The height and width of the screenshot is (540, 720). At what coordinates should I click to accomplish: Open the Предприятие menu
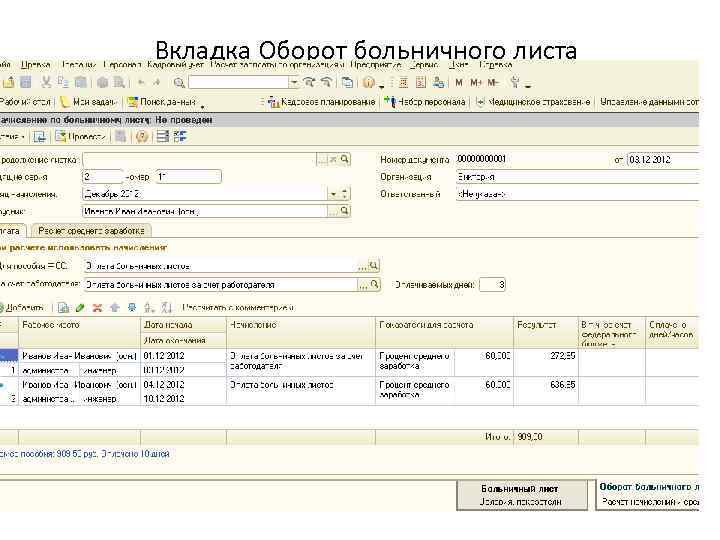[x=376, y=65]
